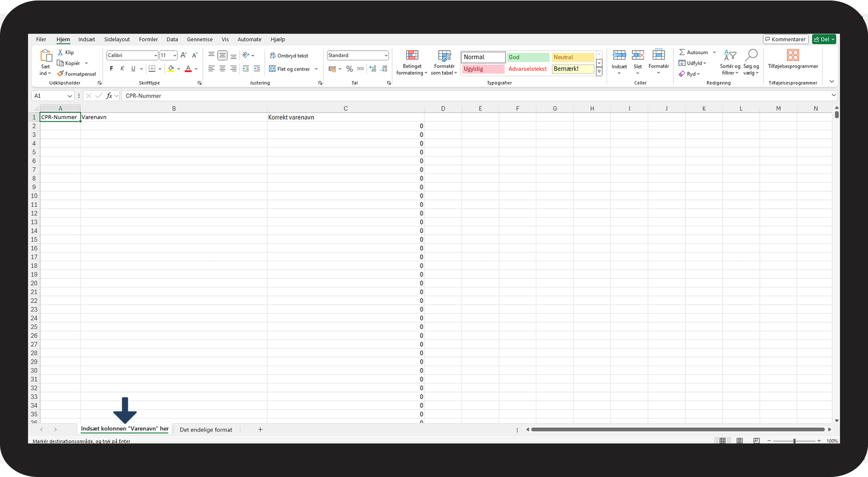Click the Kommentarer button
Viewport: 868px width, 477px height.
[785, 39]
